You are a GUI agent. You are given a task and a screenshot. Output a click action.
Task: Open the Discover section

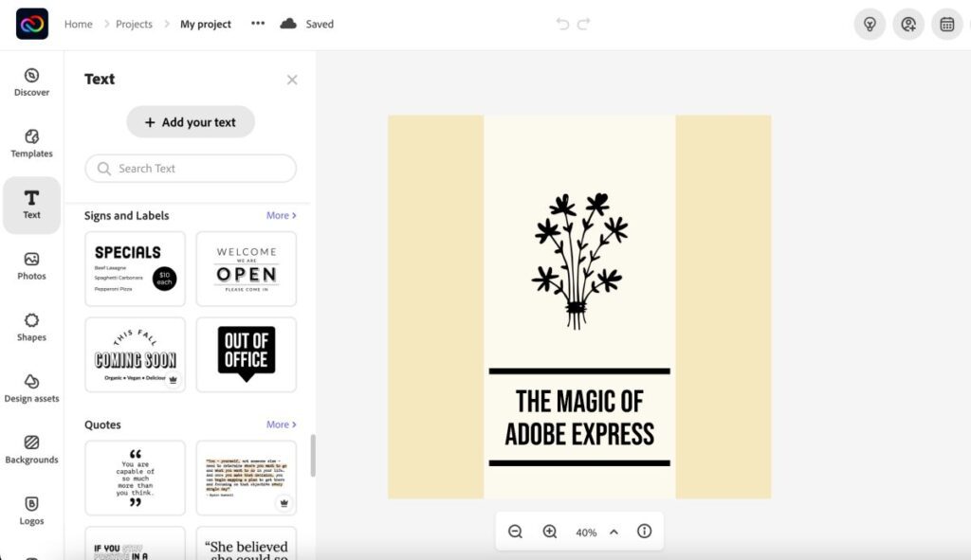[x=31, y=82]
